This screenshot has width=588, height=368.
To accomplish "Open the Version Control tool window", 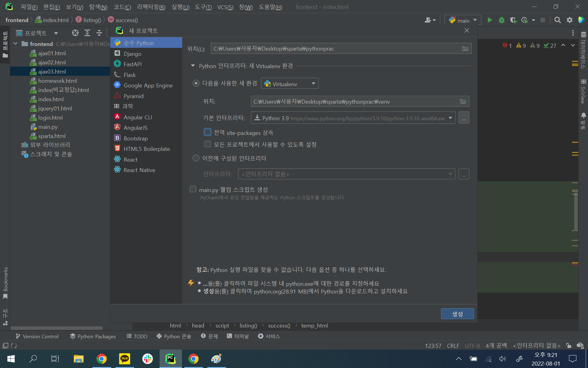I will tap(37, 336).
